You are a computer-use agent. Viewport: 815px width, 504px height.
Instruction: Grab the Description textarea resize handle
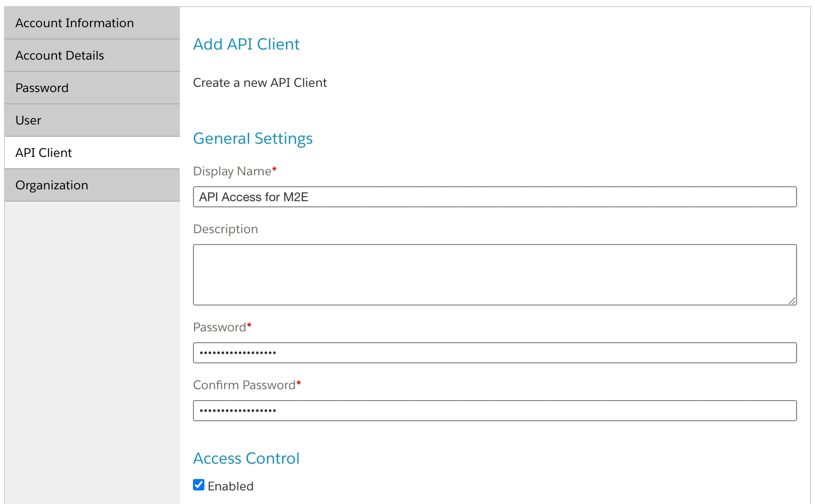coord(792,301)
